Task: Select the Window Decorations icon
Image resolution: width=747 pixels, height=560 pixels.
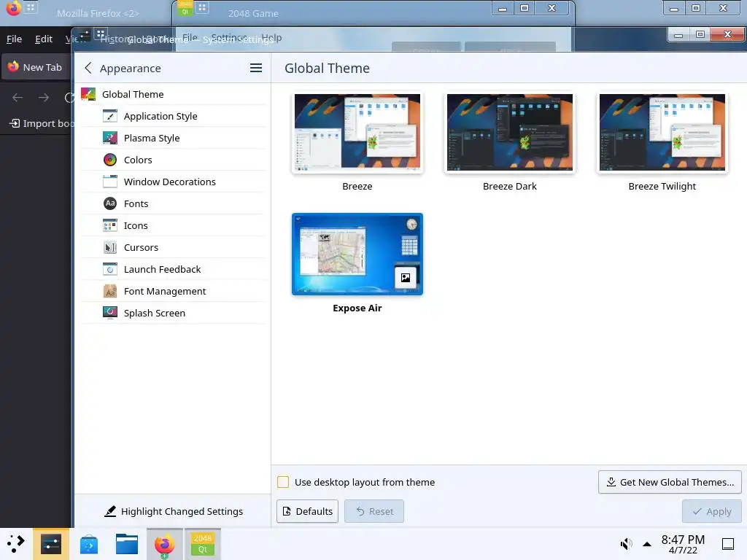Action: (x=110, y=182)
